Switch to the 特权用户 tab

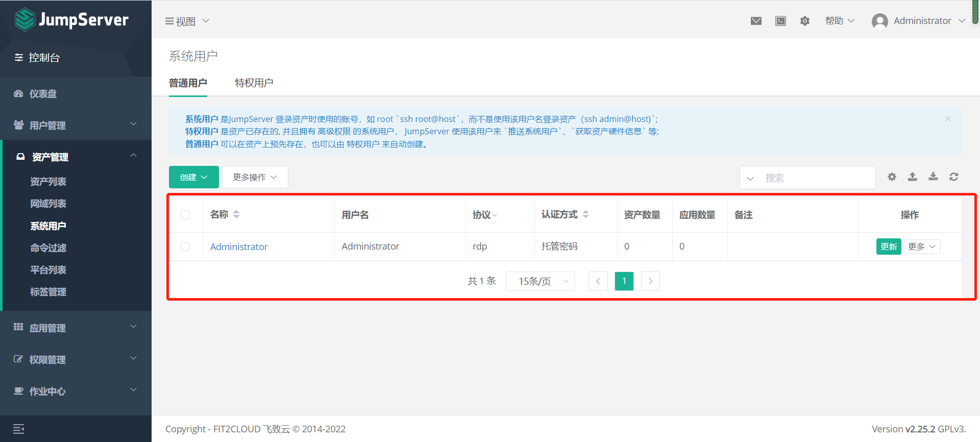[254, 83]
